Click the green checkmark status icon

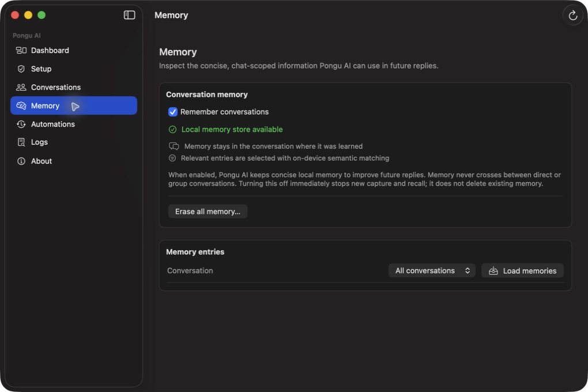pos(172,129)
